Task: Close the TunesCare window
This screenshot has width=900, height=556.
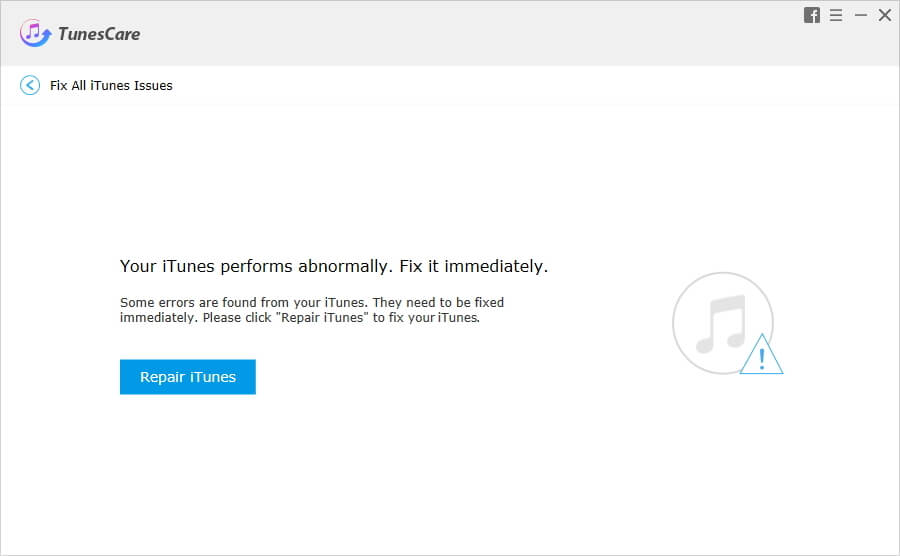Action: [884, 15]
